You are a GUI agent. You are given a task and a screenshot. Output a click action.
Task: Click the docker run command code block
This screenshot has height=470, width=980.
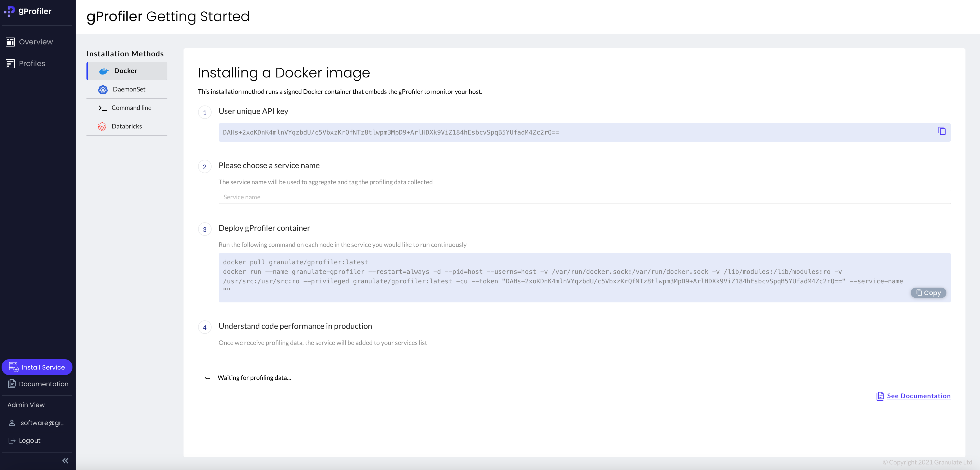[x=584, y=278]
